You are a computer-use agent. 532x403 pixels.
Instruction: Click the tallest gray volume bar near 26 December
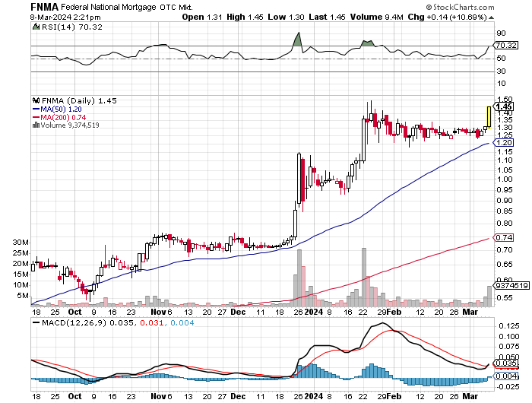pos(299,278)
